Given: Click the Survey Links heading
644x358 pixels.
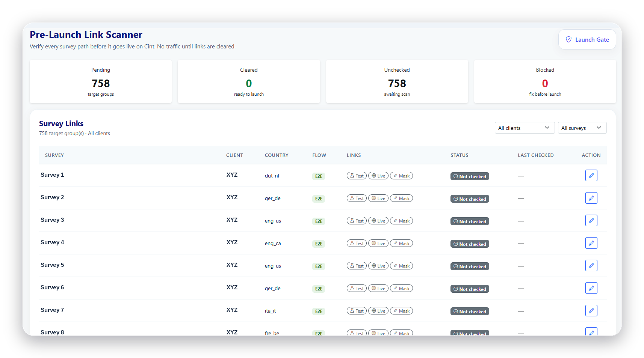Looking at the screenshot, I should click(61, 123).
